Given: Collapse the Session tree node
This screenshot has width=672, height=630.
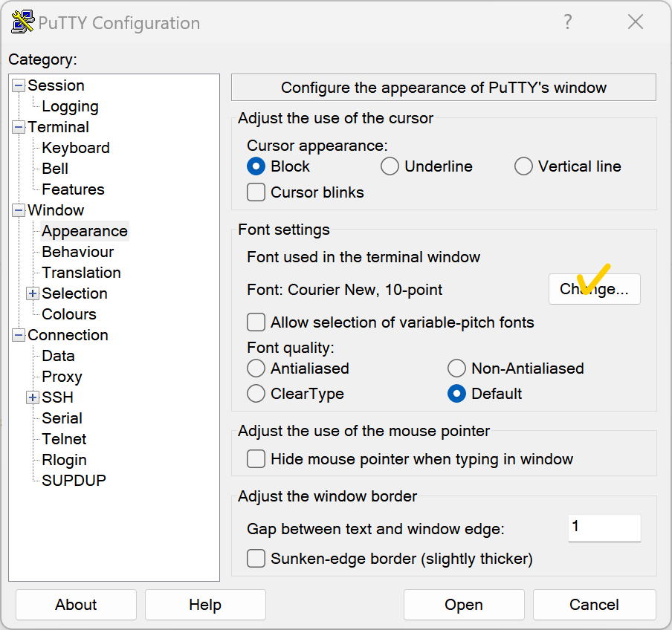Looking at the screenshot, I should point(19,85).
